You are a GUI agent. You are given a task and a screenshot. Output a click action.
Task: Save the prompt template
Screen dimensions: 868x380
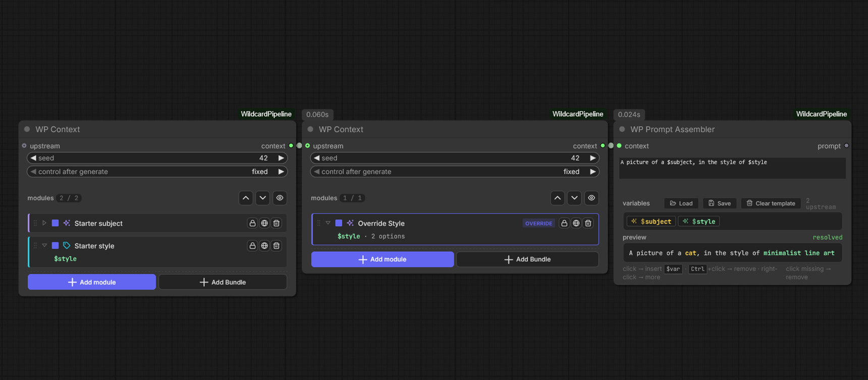tap(720, 203)
